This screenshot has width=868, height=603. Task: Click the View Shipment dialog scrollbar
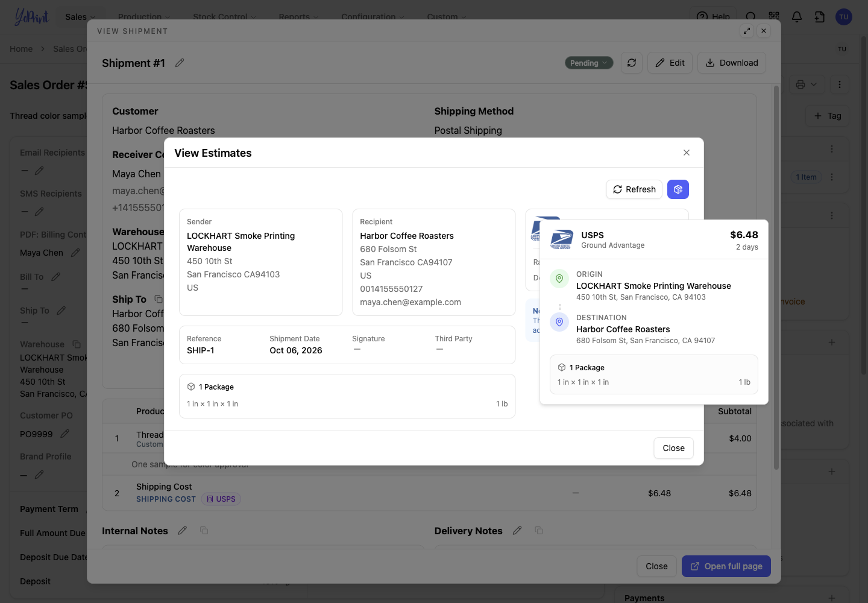pos(776,277)
